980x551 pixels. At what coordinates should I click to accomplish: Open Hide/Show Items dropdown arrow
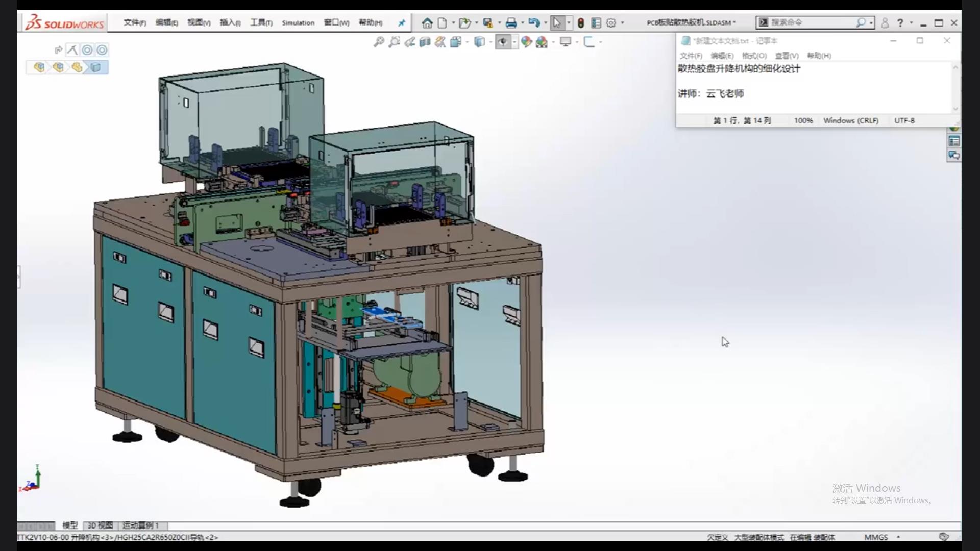tap(514, 42)
